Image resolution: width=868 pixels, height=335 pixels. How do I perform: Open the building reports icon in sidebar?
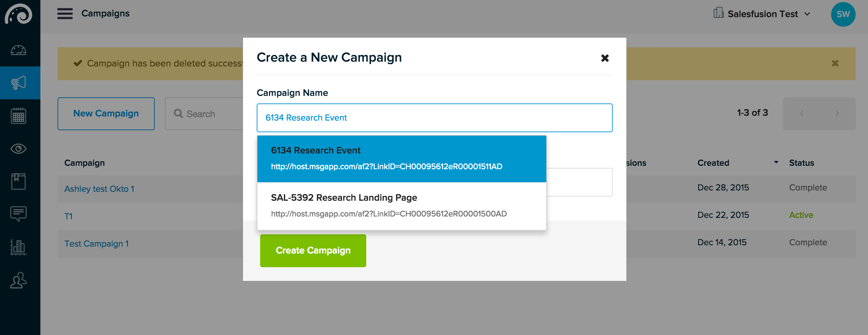[x=18, y=247]
